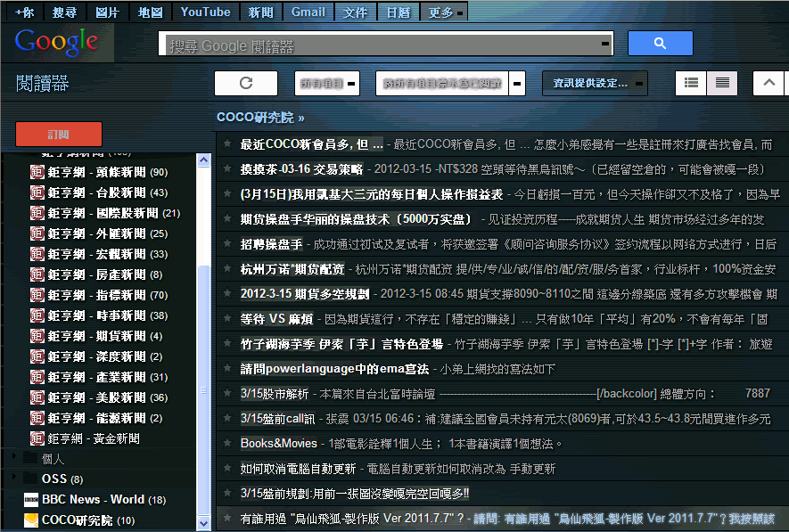Star the 杭州万诺*期货配资 item
This screenshot has height=532, width=789.
[x=227, y=268]
